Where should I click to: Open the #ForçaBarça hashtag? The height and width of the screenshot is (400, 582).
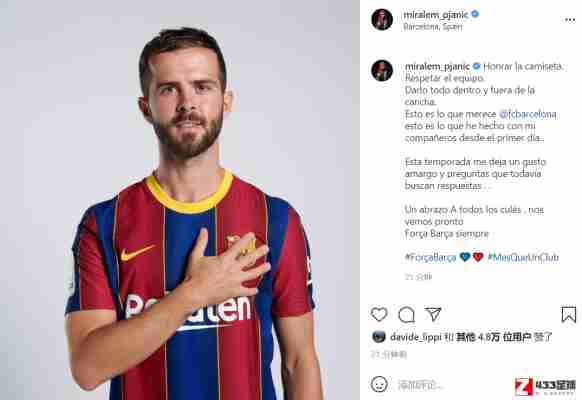[431, 257]
